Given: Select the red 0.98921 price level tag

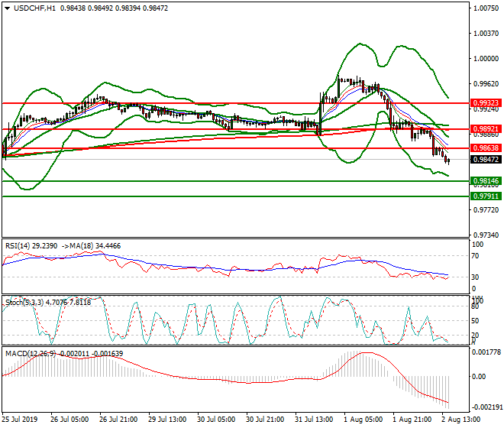Looking at the screenshot, I should (486, 129).
